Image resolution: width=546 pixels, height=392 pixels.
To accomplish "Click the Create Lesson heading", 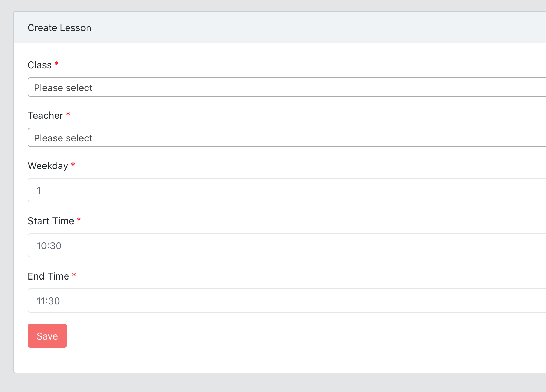I will tap(59, 28).
